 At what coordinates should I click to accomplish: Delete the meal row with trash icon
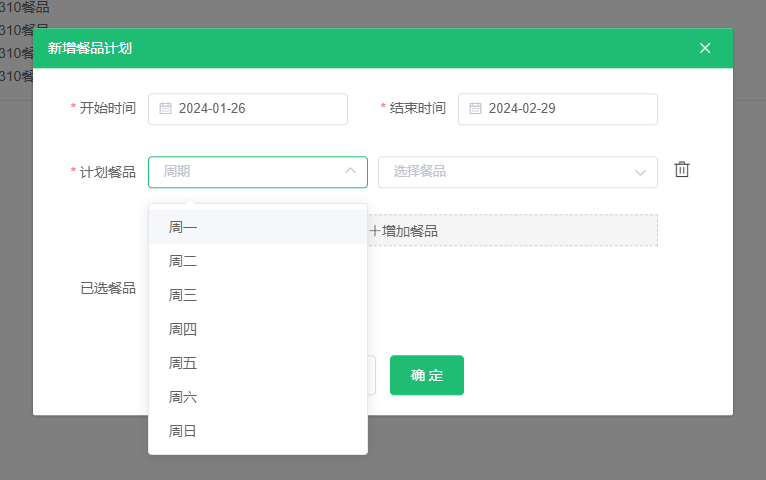pyautogui.click(x=682, y=170)
